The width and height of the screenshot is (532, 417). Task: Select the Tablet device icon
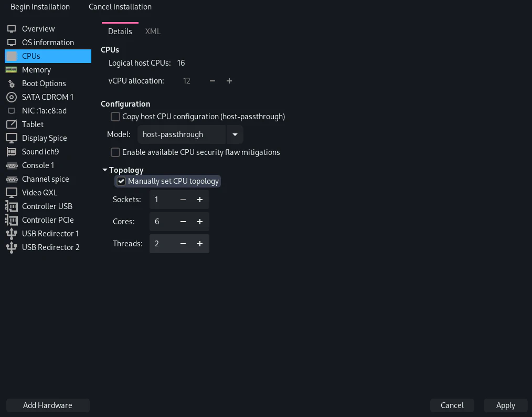point(12,124)
